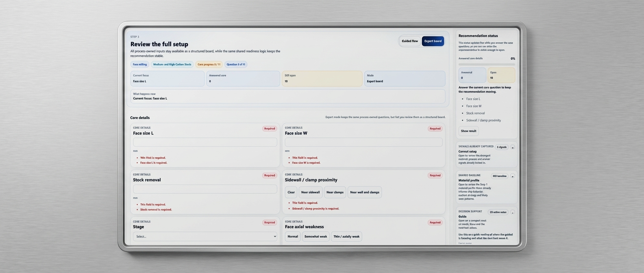Screen dimensions: 644x273
Task: Click the Required badge on Face size L
Action: tap(270, 128)
